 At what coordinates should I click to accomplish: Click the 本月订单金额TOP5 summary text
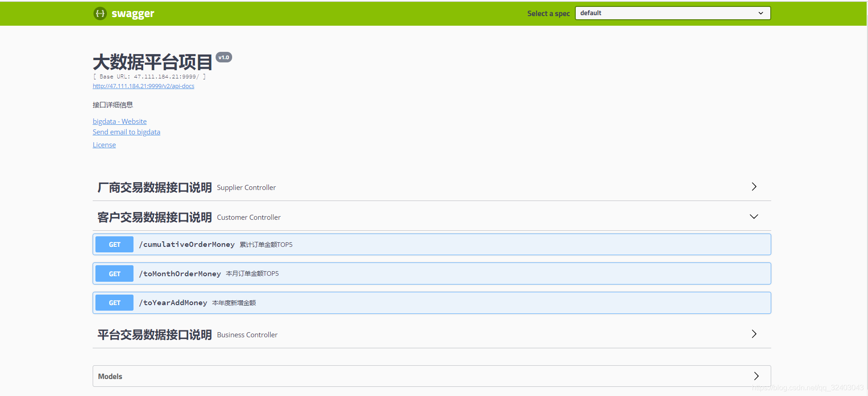tap(252, 273)
